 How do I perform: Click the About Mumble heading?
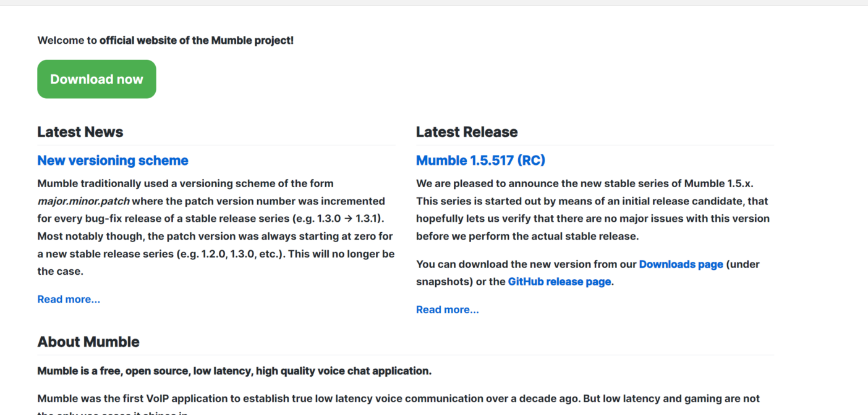tap(88, 342)
